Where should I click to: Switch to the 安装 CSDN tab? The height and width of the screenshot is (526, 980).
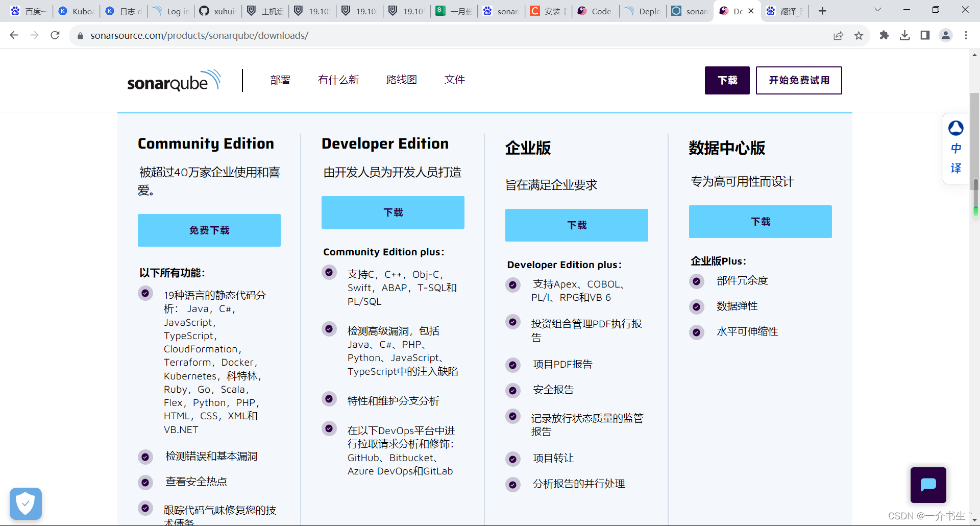(x=549, y=11)
